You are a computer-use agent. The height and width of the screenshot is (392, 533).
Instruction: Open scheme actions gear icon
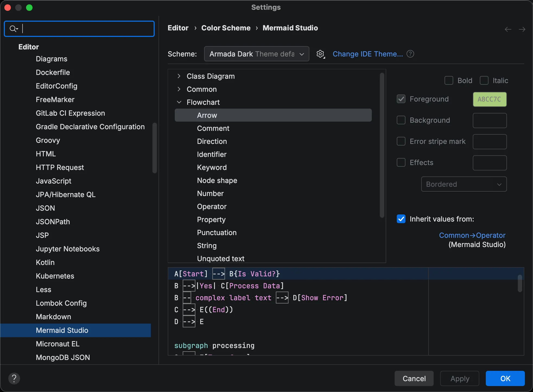[x=321, y=54]
